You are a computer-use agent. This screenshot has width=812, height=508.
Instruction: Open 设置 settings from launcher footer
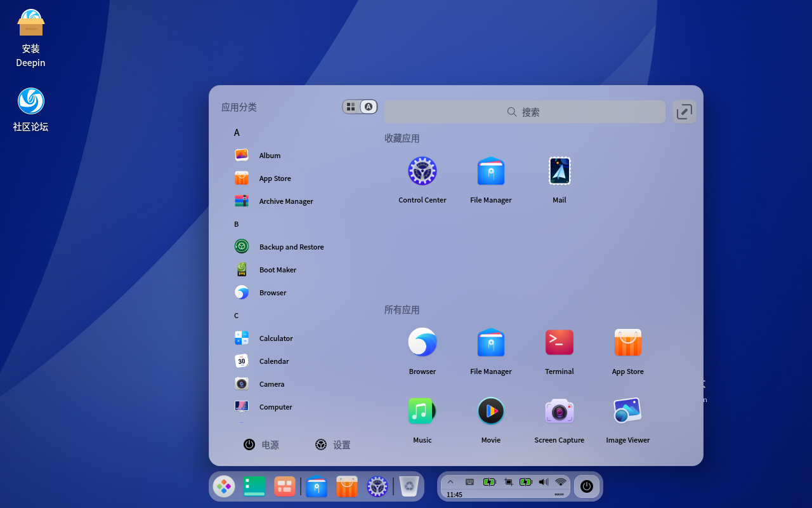tap(332, 444)
